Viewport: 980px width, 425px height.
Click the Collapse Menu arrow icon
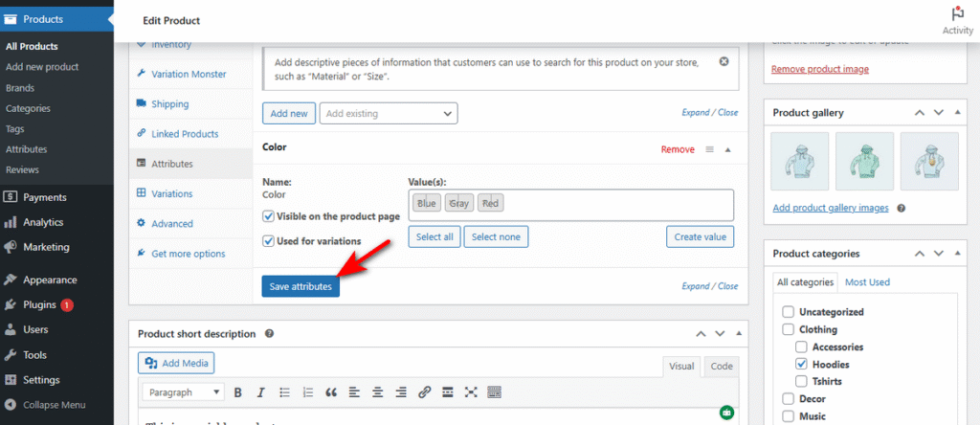point(10,405)
